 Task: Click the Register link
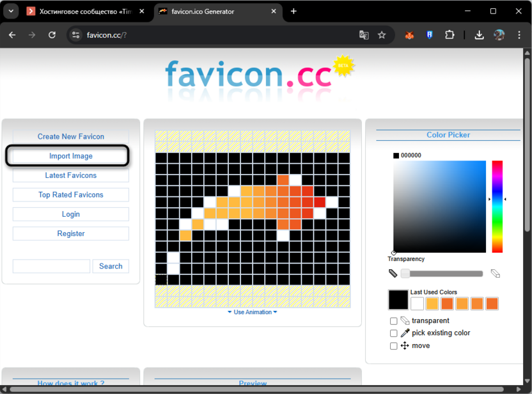[71, 233]
